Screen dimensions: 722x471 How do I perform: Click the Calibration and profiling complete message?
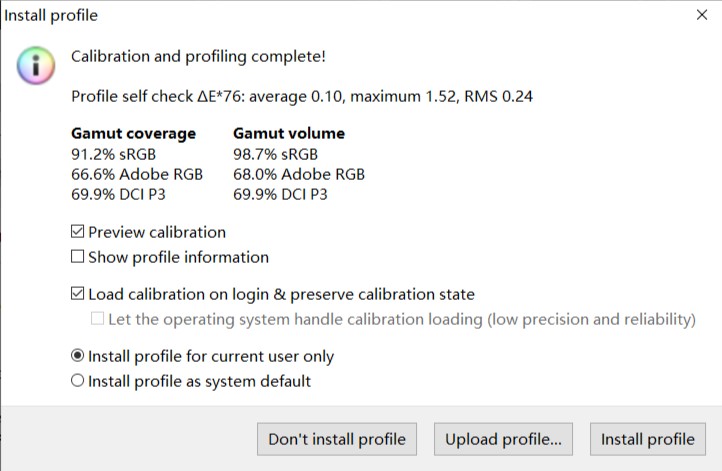click(198, 57)
